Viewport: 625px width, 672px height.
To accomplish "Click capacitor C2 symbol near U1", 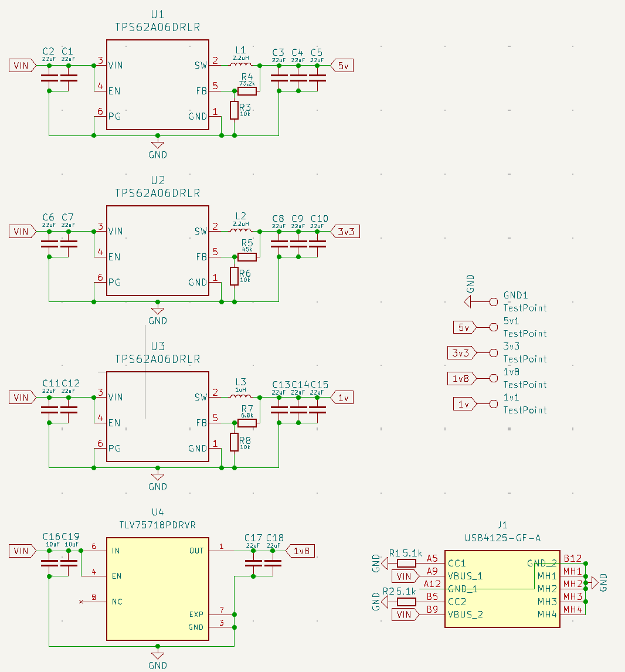I will point(49,78).
